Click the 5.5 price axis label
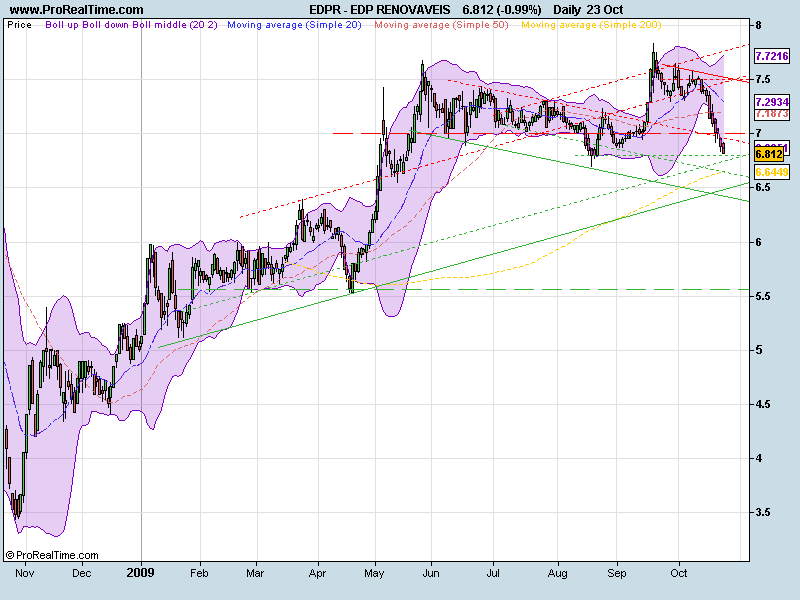Image resolution: width=800 pixels, height=600 pixels. (x=763, y=296)
